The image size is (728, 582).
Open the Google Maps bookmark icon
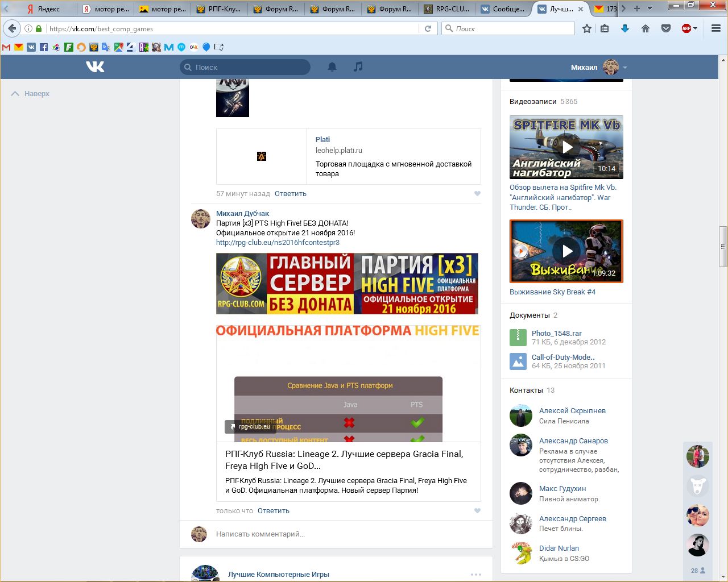(x=119, y=47)
